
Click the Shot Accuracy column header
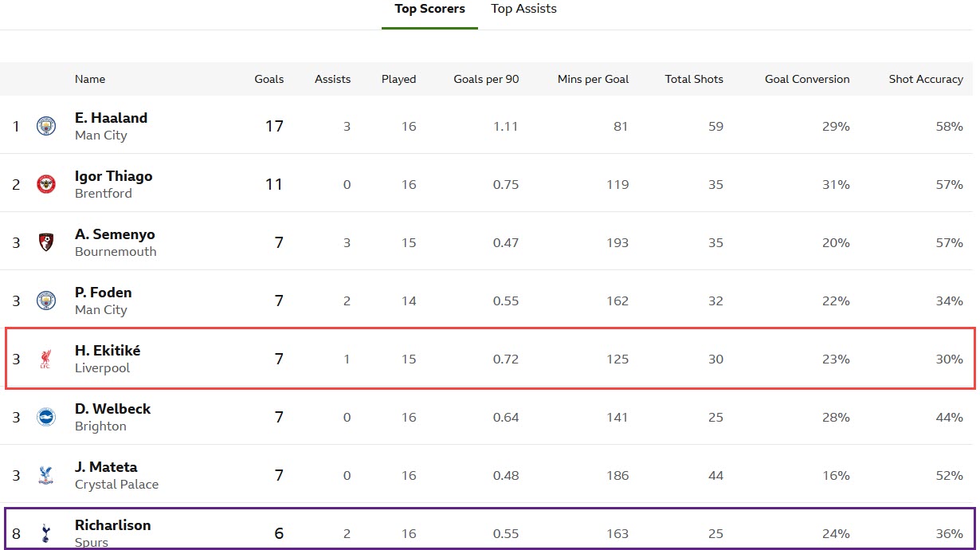(926, 79)
